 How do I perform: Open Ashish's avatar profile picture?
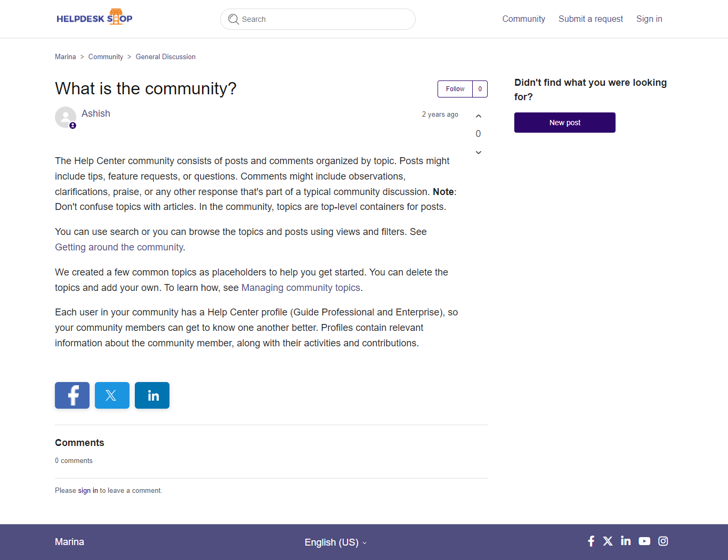(66, 117)
